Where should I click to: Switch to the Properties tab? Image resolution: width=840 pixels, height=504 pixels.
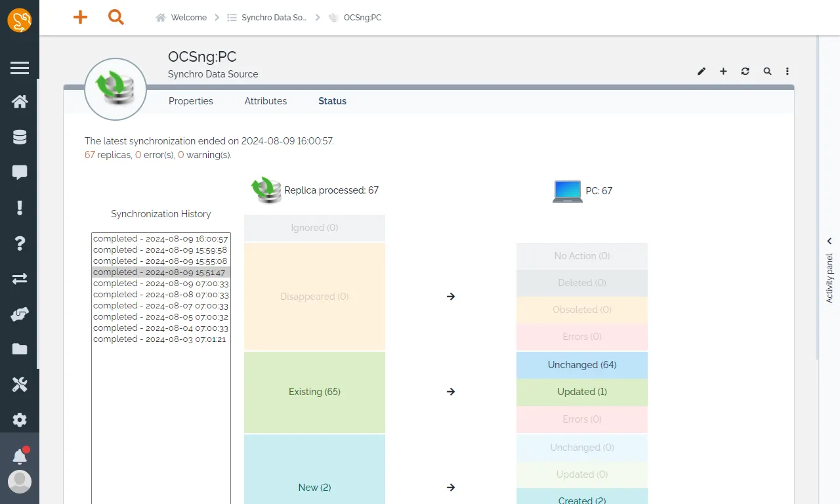pyautogui.click(x=191, y=101)
